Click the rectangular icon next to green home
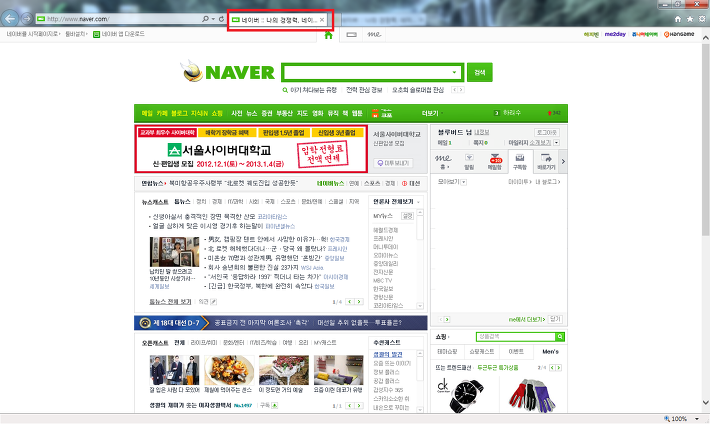The image size is (710, 424). tap(351, 34)
